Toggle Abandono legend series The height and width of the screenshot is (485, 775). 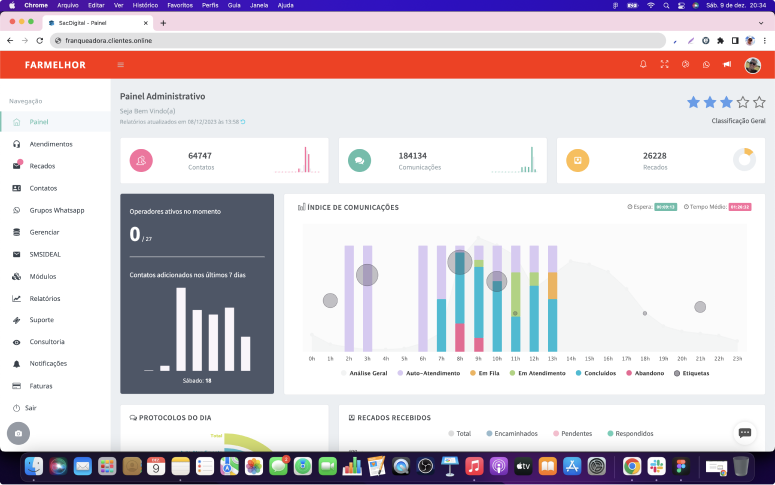645,373
